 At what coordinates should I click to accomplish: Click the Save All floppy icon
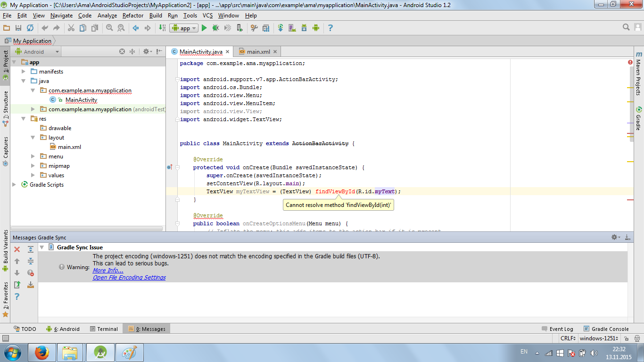pos(18,28)
